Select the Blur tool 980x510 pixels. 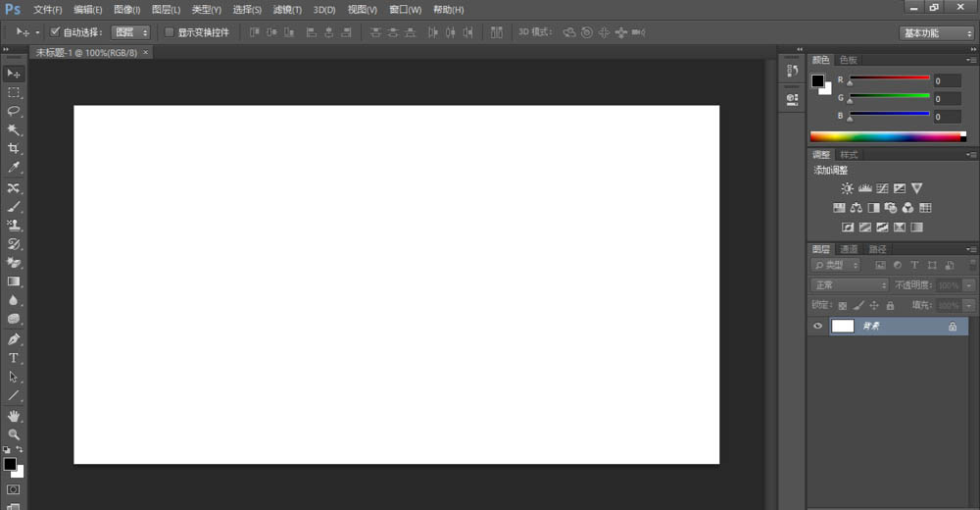[13, 300]
